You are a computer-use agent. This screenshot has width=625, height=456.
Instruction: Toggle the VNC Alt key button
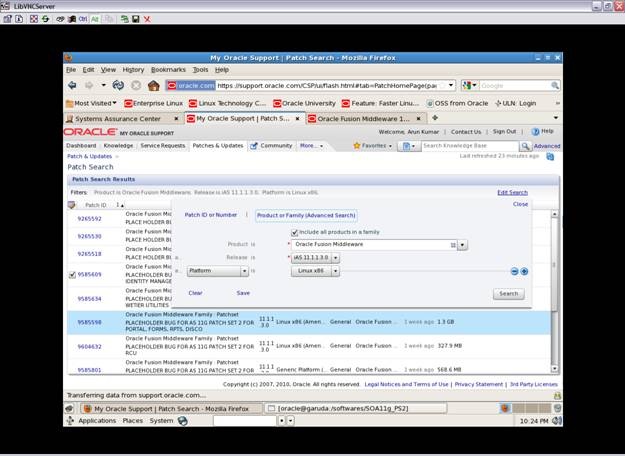pyautogui.click(x=94, y=19)
